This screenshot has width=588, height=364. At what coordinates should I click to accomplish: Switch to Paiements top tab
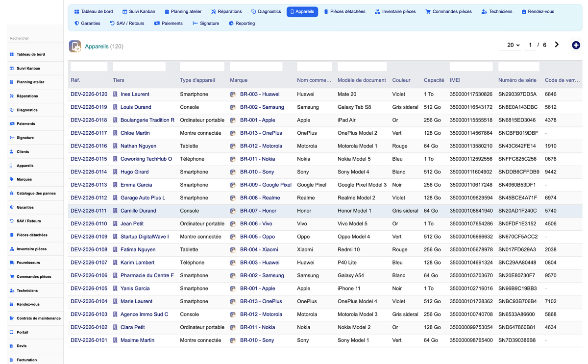168,23
